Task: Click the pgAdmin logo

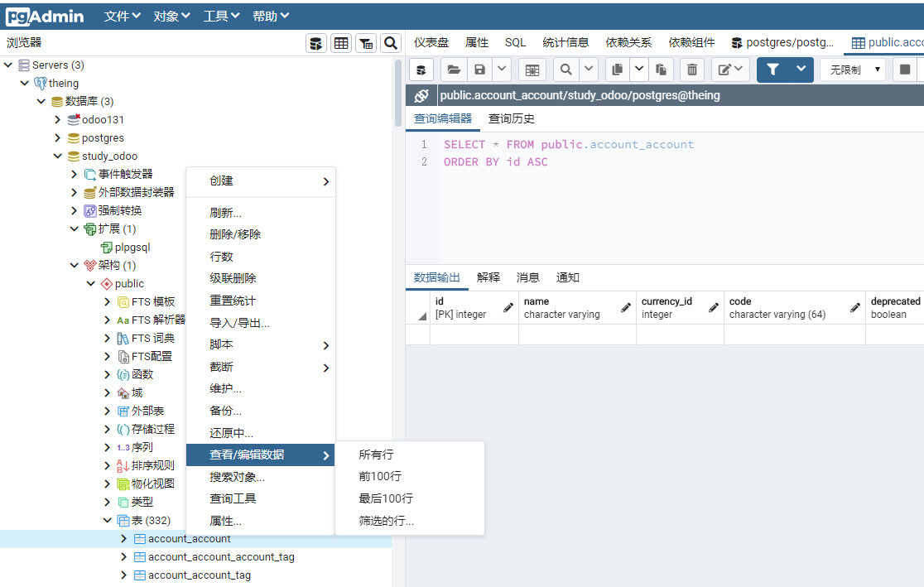Action: (x=46, y=17)
